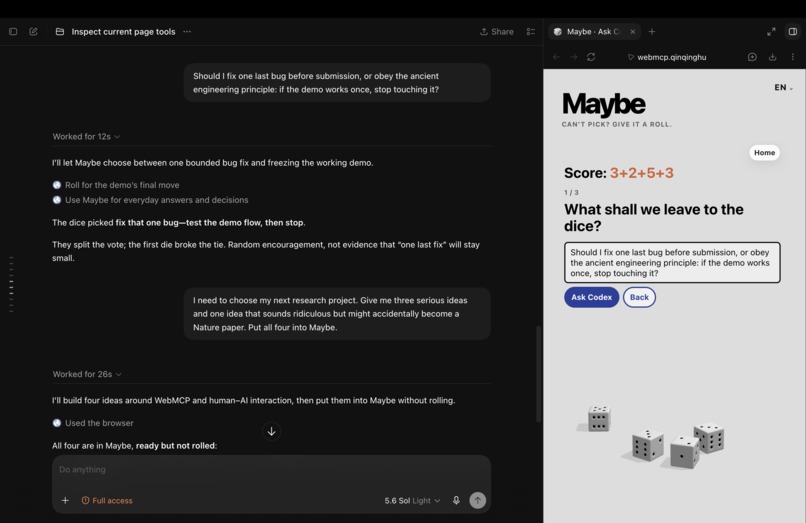The height and width of the screenshot is (523, 806).
Task: Share this conversation
Action: point(497,31)
